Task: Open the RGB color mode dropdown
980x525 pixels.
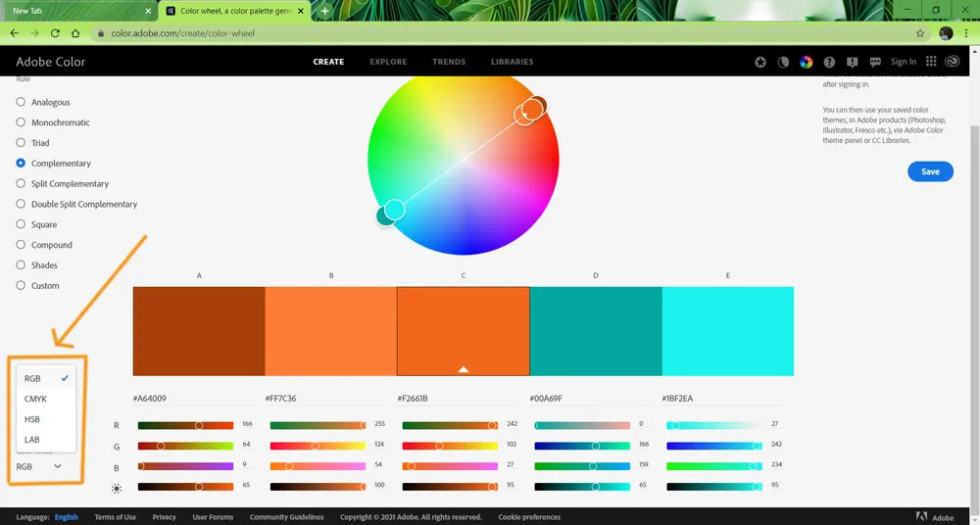Action: pyautogui.click(x=39, y=466)
